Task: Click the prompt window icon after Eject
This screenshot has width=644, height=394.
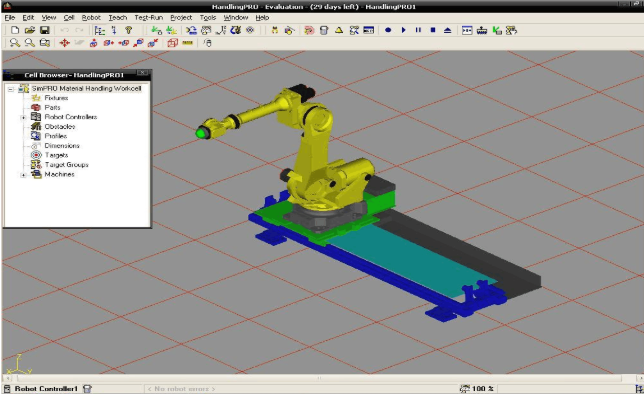Action: click(467, 30)
